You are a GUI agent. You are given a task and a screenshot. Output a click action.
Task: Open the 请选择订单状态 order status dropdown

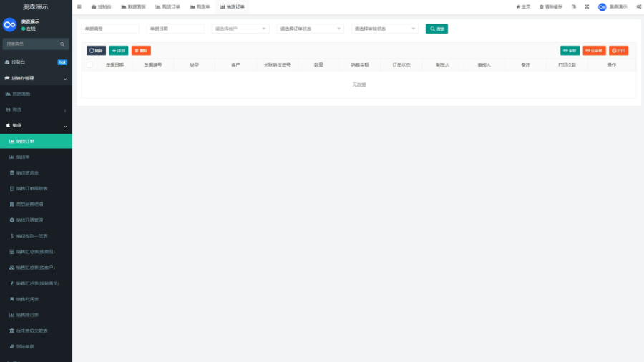click(311, 29)
